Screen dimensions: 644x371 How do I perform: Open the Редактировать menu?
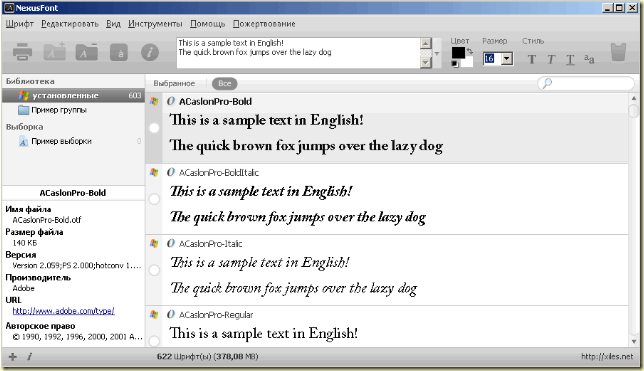coord(70,24)
